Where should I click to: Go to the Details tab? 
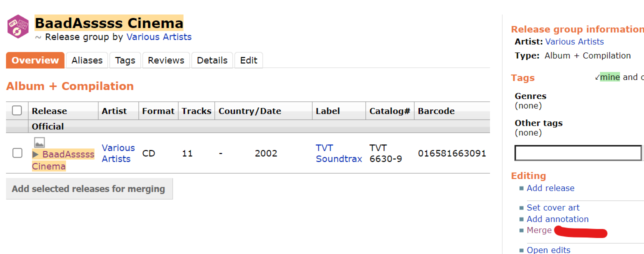[212, 60]
